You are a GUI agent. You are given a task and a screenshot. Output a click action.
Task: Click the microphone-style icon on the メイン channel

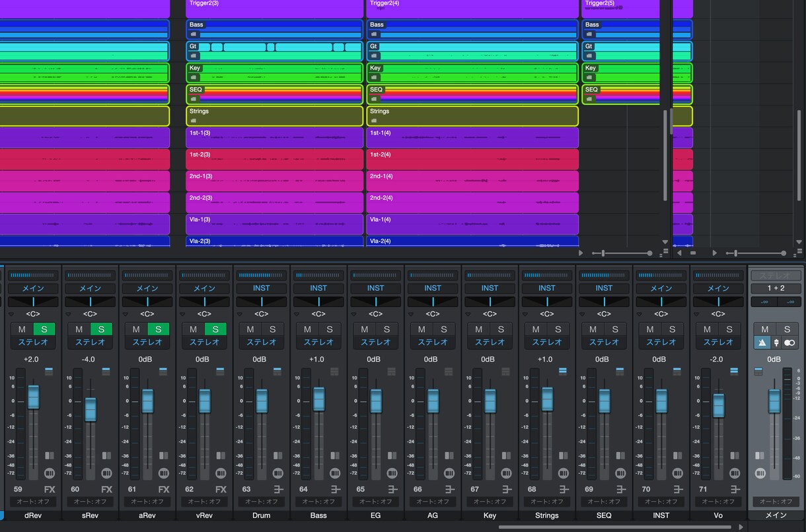[x=776, y=343]
